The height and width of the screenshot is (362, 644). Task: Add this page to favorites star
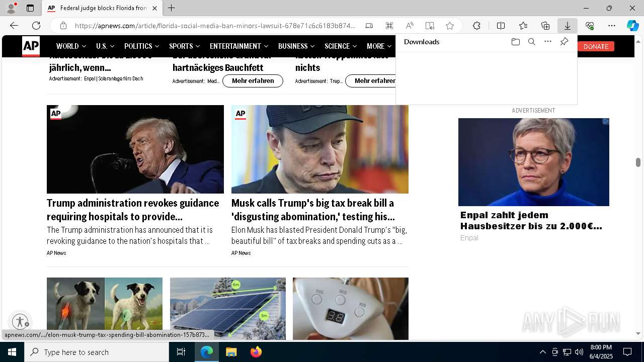click(450, 26)
